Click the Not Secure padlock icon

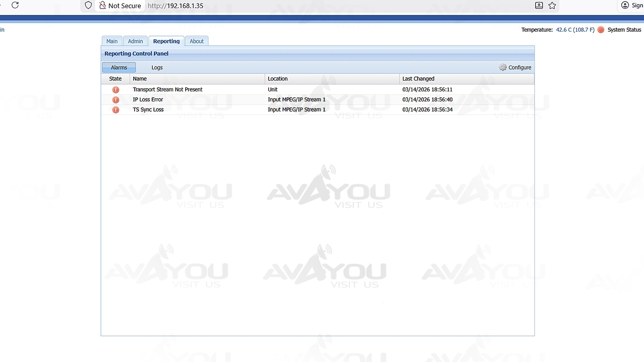[103, 5]
